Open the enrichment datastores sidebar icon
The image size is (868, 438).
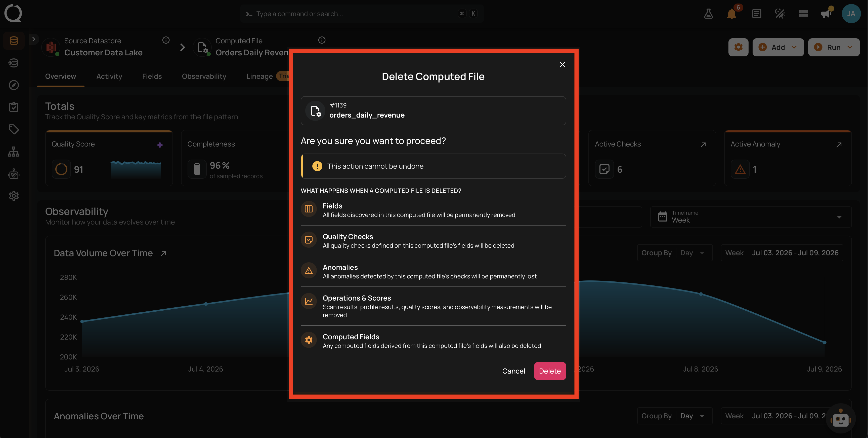14,63
